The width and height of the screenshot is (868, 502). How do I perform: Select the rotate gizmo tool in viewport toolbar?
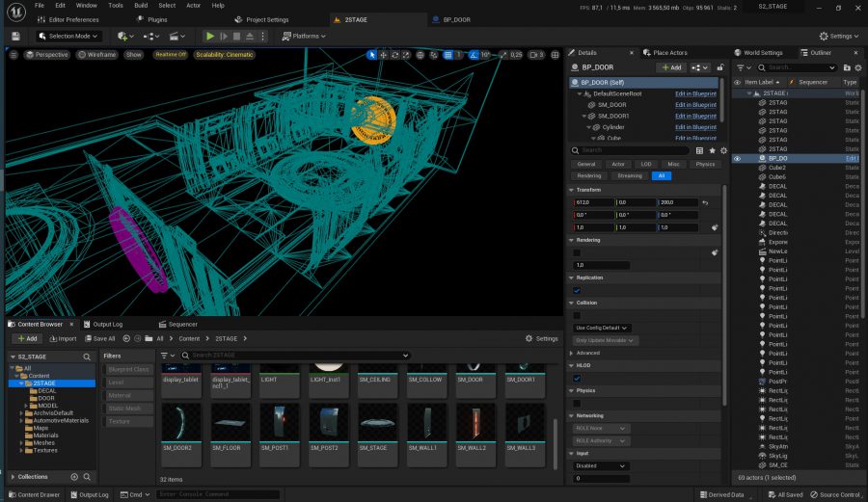pyautogui.click(x=394, y=55)
